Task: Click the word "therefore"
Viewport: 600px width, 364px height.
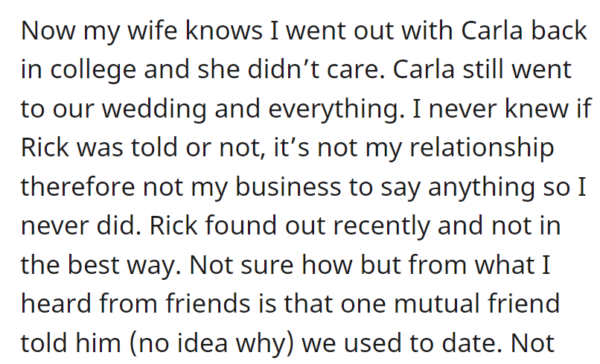Action: [x=77, y=187]
